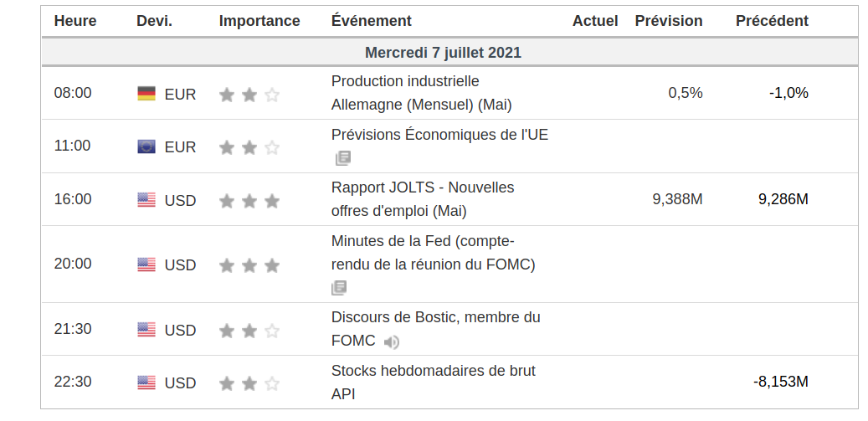Click the speaker icon next to the Bostic speech
This screenshot has height=421, width=868.
click(x=392, y=341)
